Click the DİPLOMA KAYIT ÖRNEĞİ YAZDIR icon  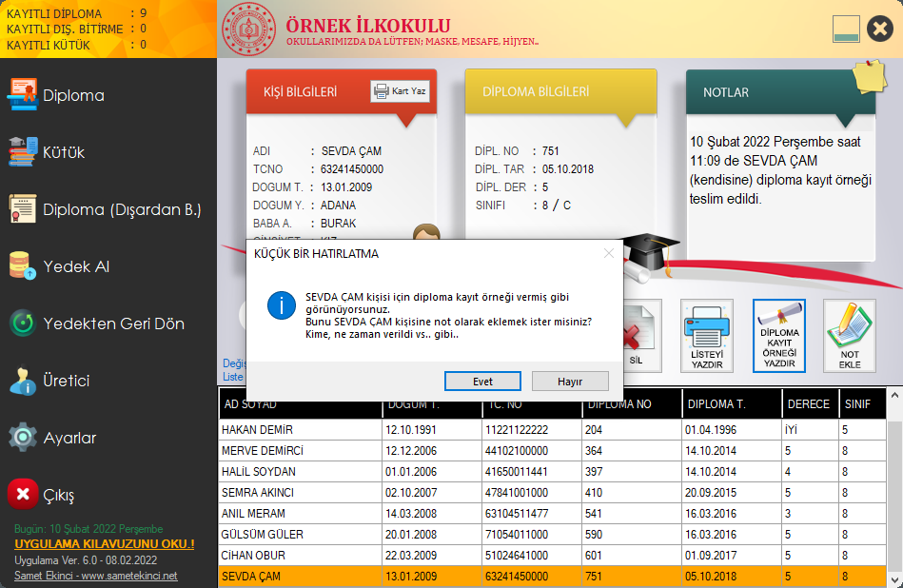point(777,335)
